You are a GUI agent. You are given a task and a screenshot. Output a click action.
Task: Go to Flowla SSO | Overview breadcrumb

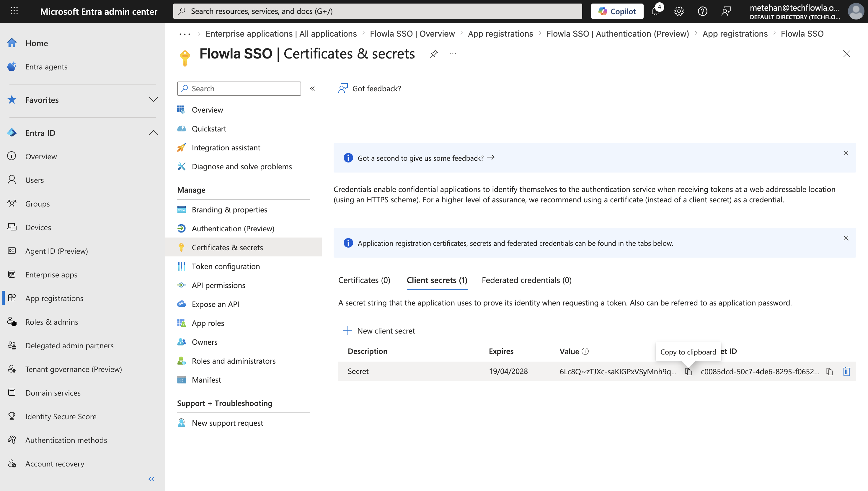pyautogui.click(x=412, y=34)
